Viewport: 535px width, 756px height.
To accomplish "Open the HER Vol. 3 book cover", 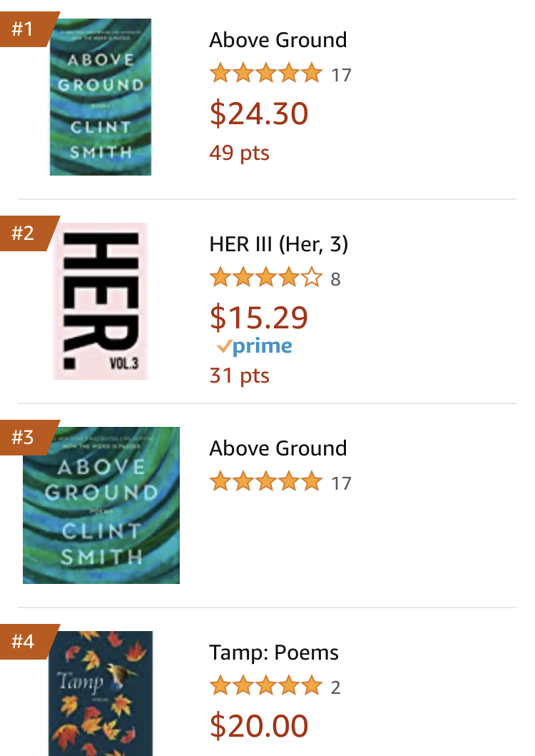I will pyautogui.click(x=101, y=301).
